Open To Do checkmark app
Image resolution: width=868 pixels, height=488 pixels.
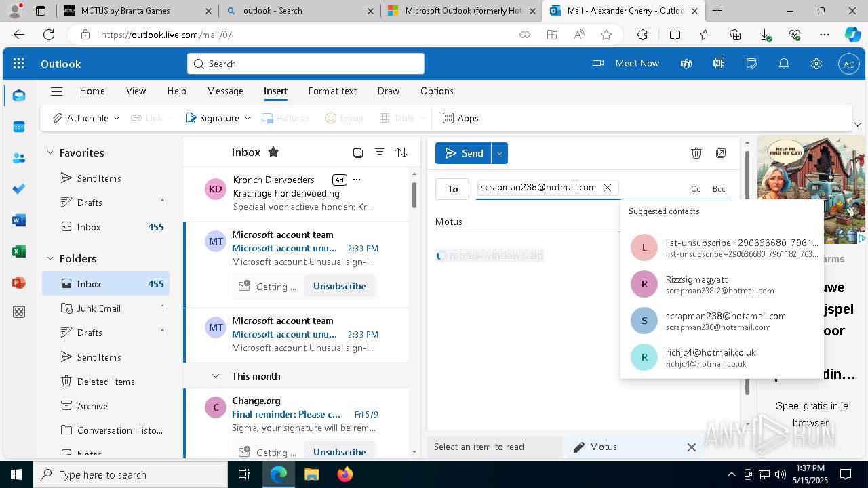click(19, 189)
